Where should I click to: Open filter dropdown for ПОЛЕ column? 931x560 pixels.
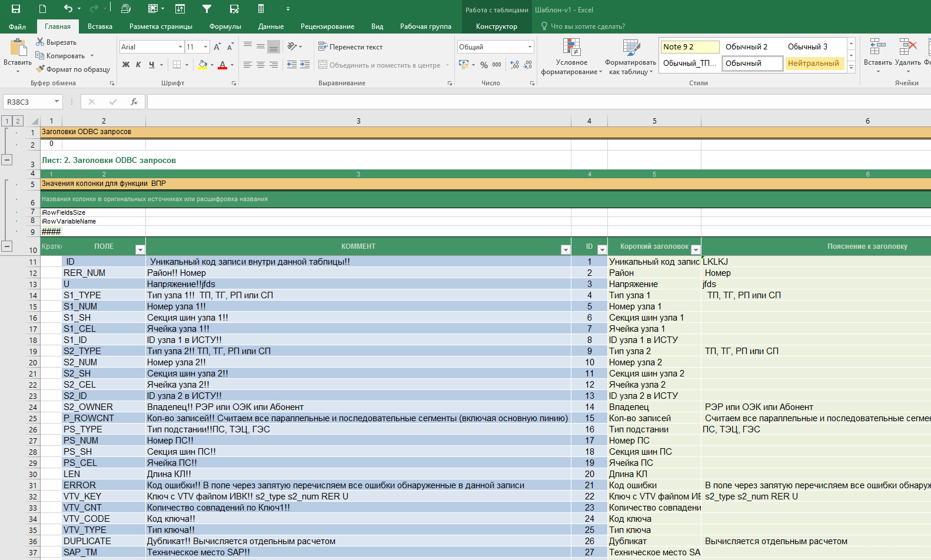click(140, 250)
